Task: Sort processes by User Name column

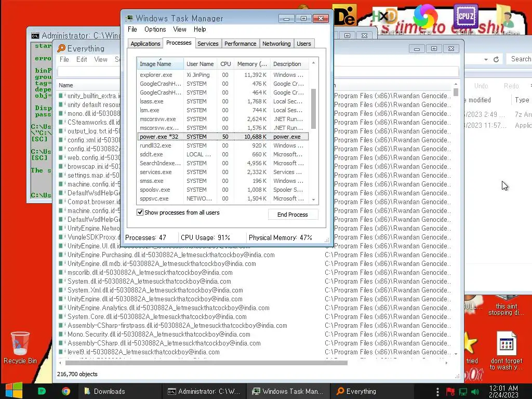Action: [x=200, y=64]
